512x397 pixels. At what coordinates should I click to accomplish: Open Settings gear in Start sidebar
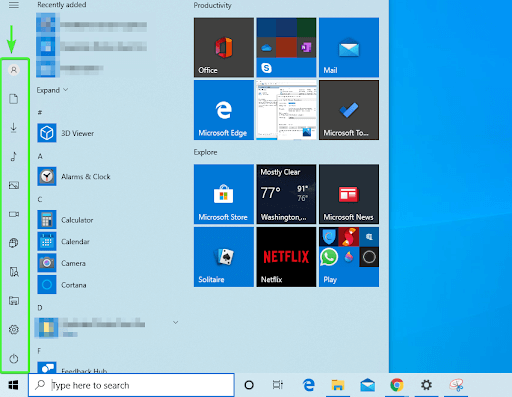point(14,330)
